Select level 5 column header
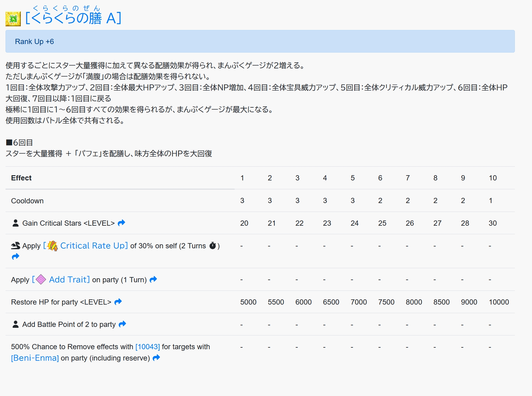Screen dimensions: 532x396 coord(352,178)
